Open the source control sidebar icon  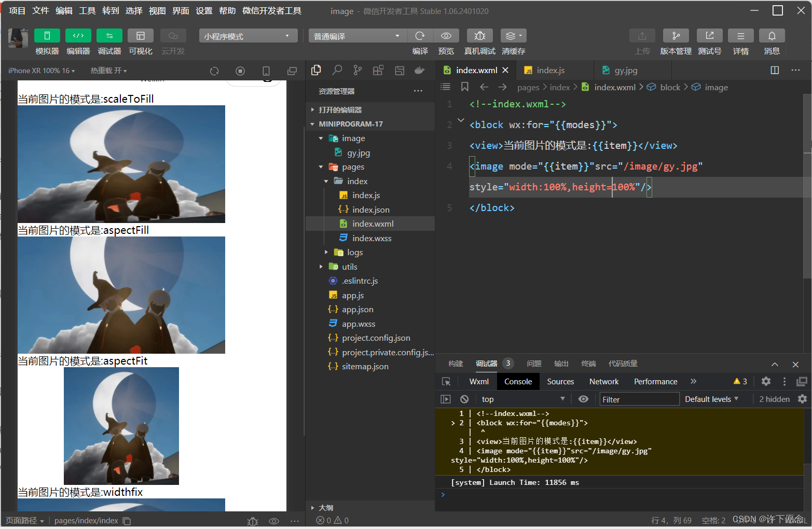tap(357, 70)
